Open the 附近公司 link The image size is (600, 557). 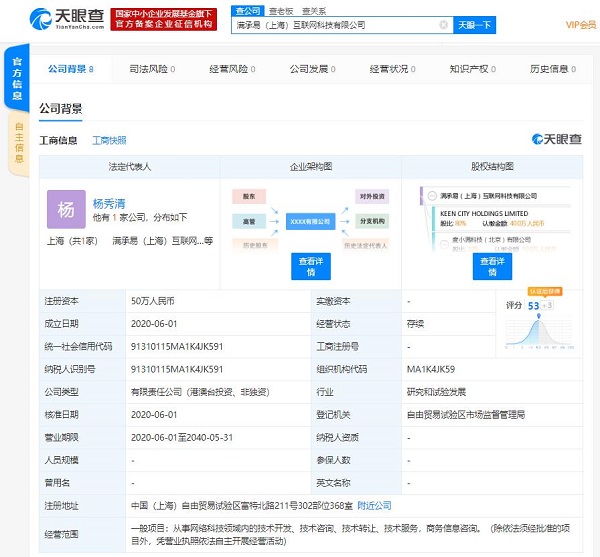374,506
